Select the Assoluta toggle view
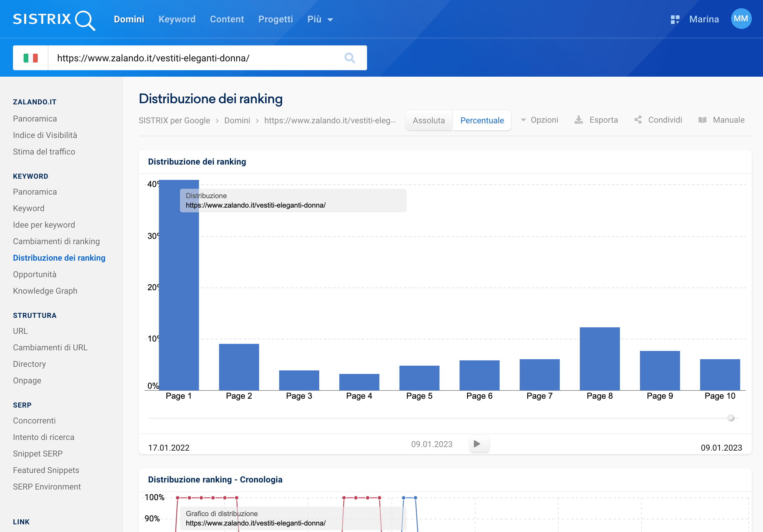The image size is (763, 532). click(x=430, y=121)
